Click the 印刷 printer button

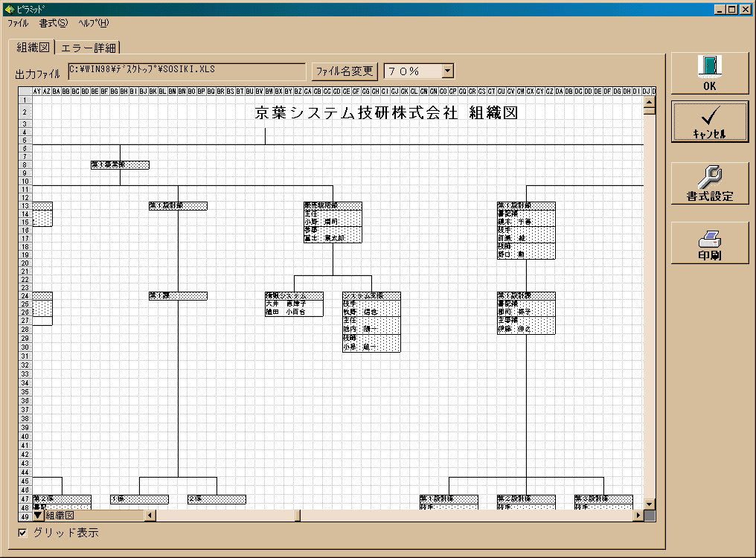710,243
